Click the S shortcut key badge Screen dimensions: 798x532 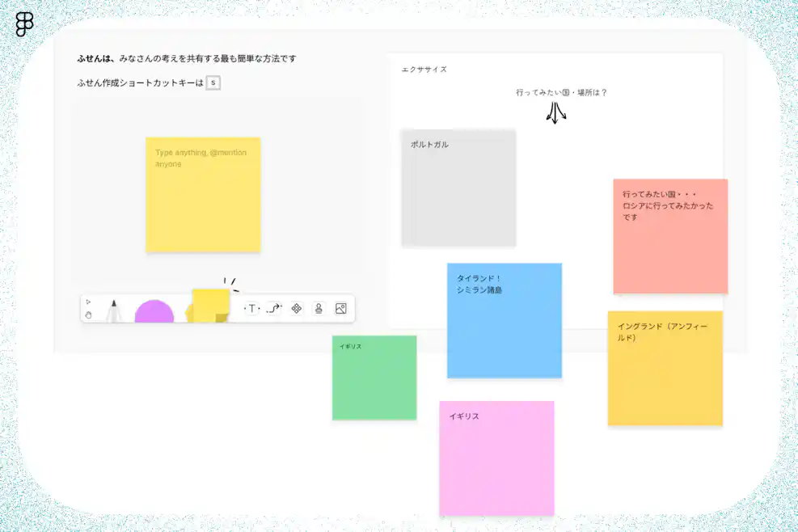tap(212, 82)
